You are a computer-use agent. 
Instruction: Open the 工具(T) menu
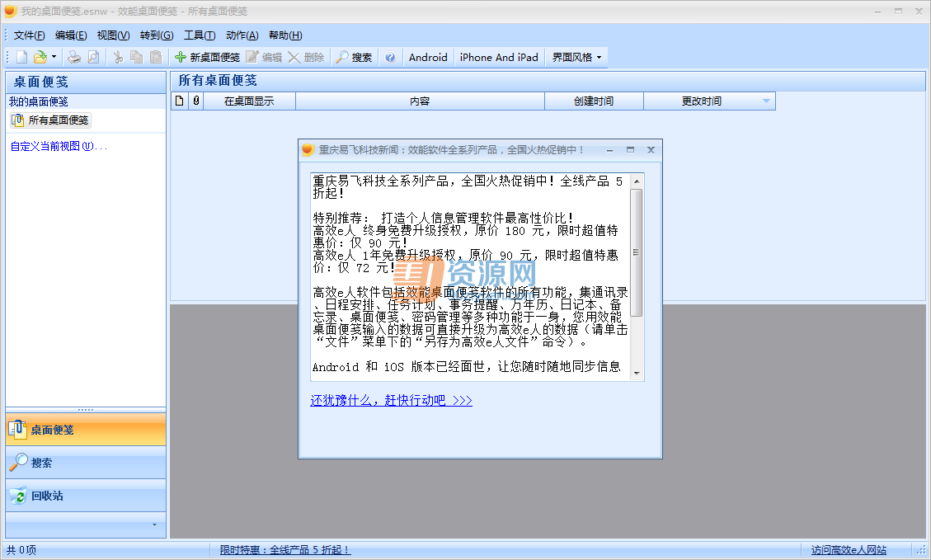[x=200, y=35]
